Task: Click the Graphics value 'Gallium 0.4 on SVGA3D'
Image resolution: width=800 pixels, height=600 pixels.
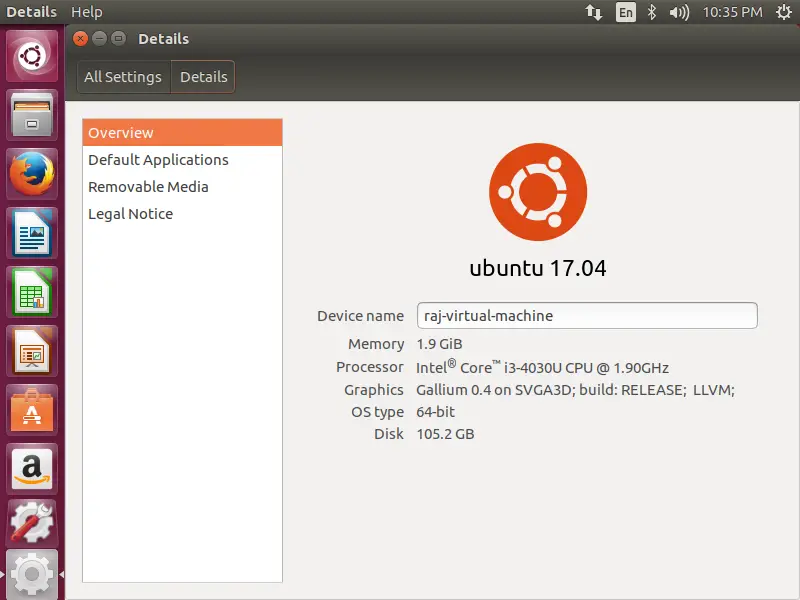Action: 495,390
